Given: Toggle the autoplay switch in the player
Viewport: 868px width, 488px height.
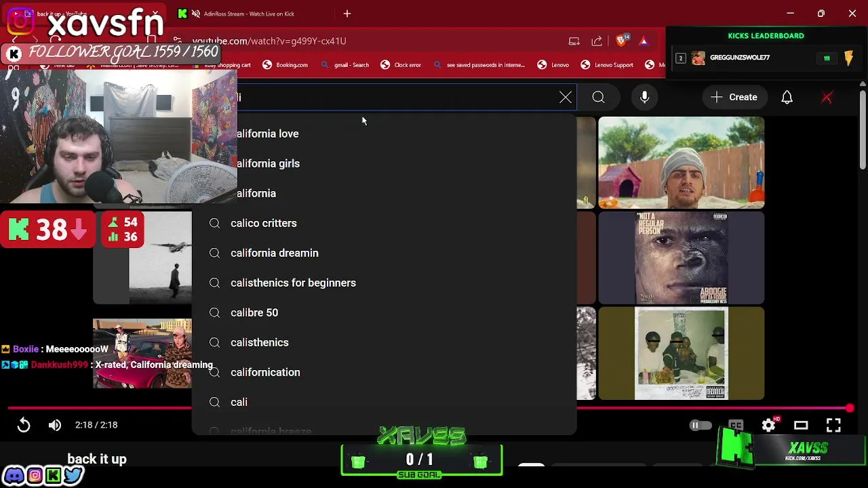Looking at the screenshot, I should pos(701,426).
